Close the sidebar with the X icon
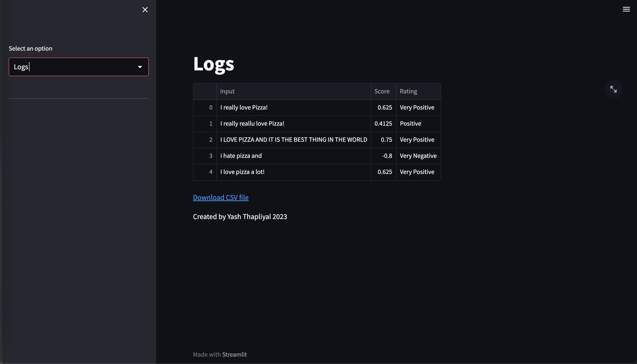The height and width of the screenshot is (364, 637). pyautogui.click(x=145, y=10)
